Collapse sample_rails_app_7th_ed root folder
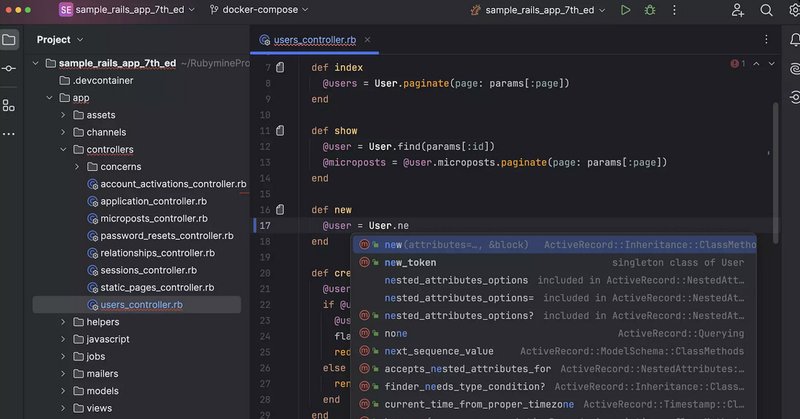The image size is (800, 419). click(x=35, y=63)
